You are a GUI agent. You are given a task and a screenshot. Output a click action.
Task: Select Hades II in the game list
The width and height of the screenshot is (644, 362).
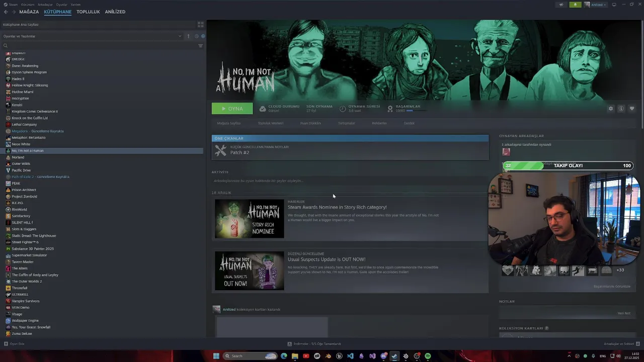coord(18,78)
